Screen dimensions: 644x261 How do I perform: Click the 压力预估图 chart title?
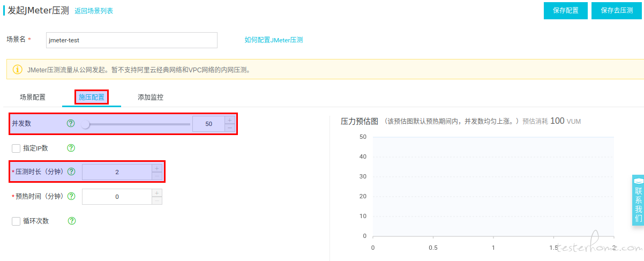coord(360,121)
